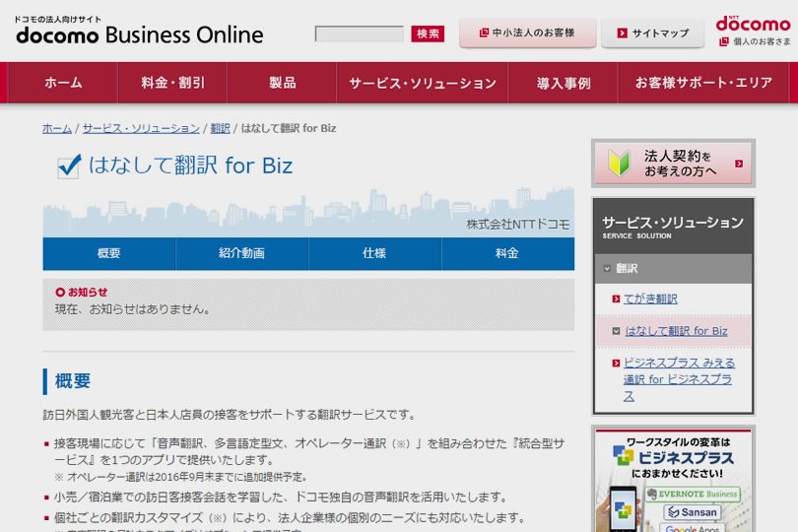Click the checkmark icon beside page title
Viewport: 798px width, 532px height.
[x=69, y=166]
